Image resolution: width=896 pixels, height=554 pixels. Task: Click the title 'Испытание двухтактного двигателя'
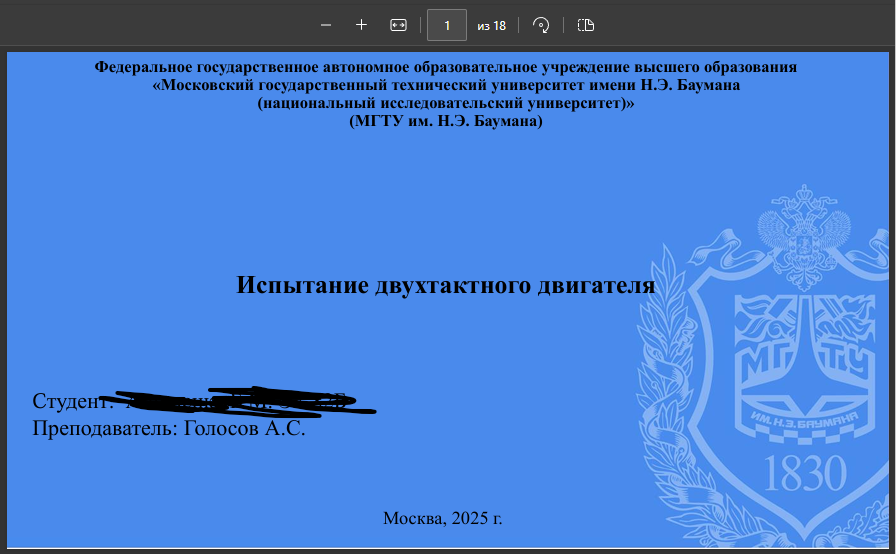pos(445,285)
